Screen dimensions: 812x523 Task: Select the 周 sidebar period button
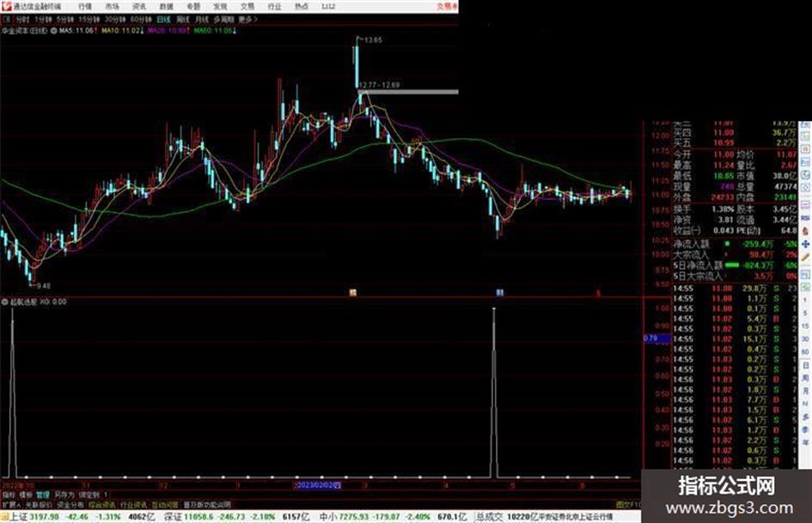coord(805,378)
